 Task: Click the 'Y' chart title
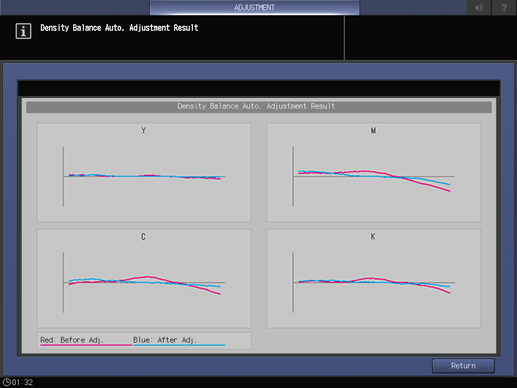point(143,130)
